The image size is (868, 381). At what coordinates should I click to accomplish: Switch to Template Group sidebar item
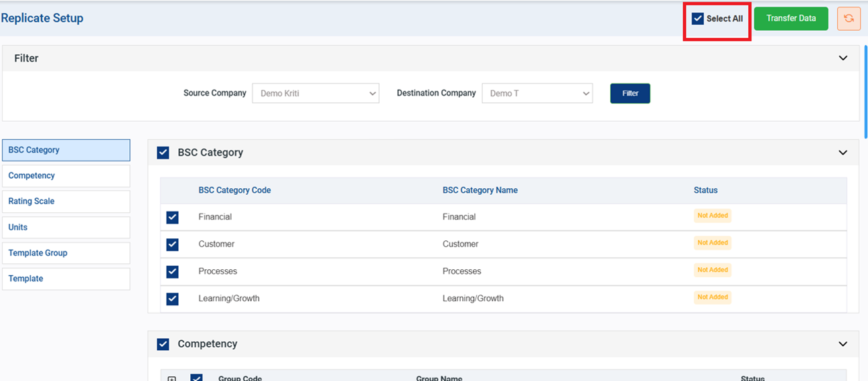point(66,253)
